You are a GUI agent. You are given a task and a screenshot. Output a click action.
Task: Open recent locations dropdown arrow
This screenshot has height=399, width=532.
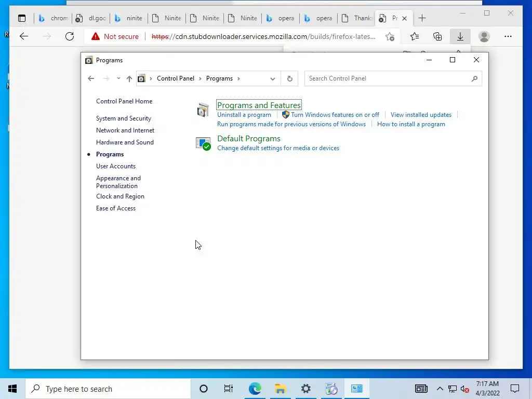[x=118, y=78]
